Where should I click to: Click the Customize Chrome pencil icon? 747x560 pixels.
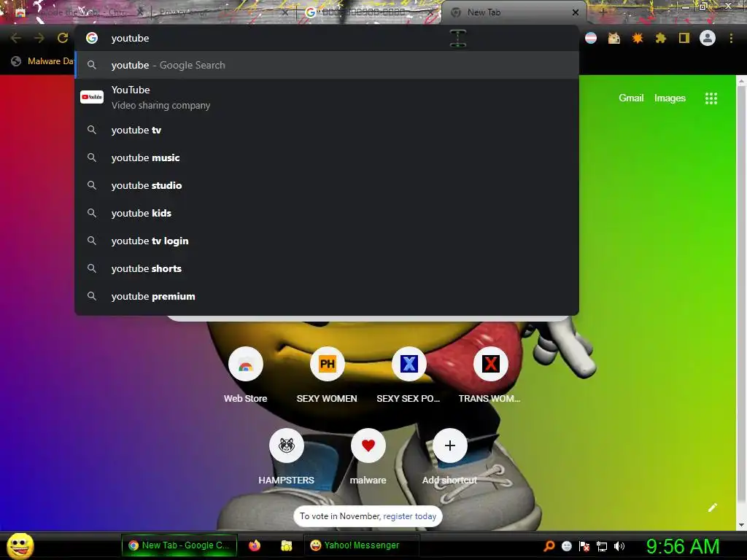pos(712,507)
